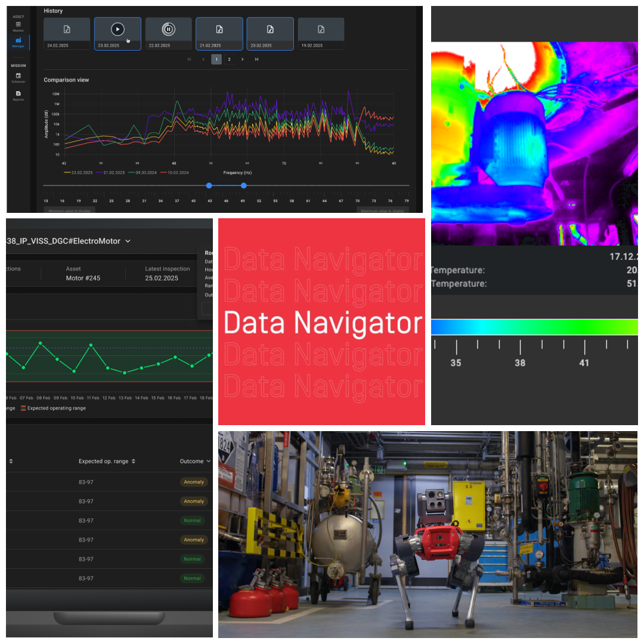Screen dimensions: 644x644
Task: Open the 24.02.2025 inspection document
Action: pos(66,29)
